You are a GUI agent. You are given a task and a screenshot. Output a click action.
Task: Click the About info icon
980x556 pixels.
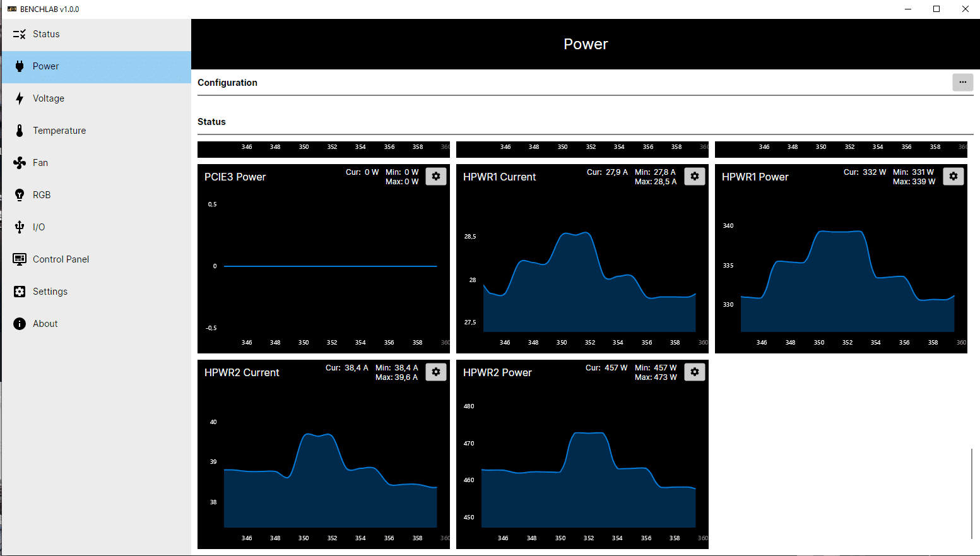point(20,324)
